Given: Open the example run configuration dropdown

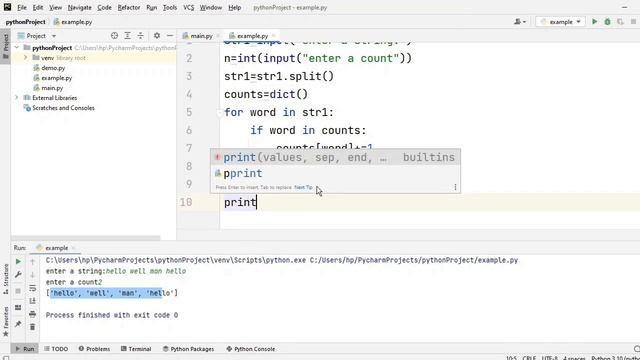Looking at the screenshot, I should 561,22.
